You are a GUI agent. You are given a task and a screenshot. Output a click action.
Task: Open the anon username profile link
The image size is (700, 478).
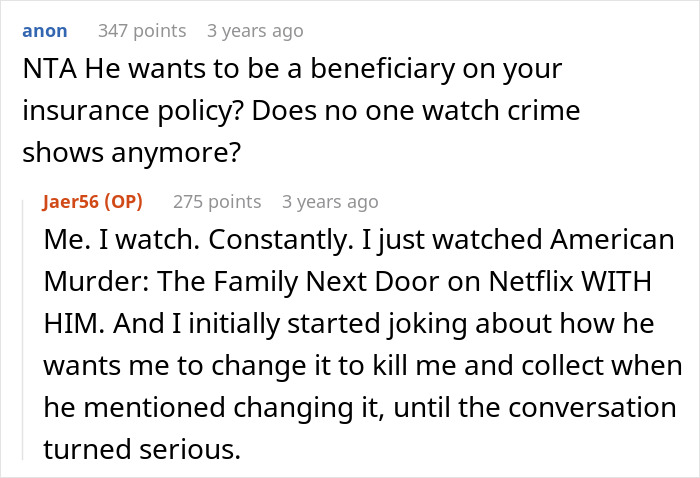tap(45, 31)
